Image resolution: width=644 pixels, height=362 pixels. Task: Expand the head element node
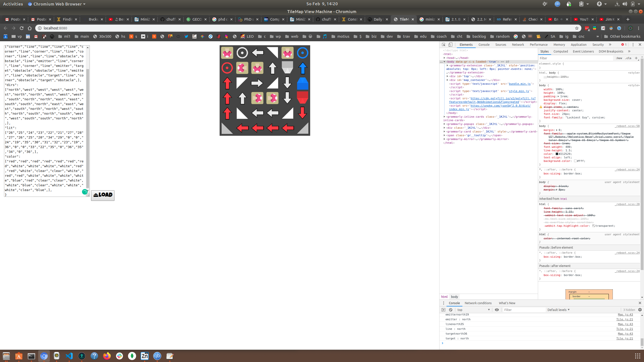point(445,58)
